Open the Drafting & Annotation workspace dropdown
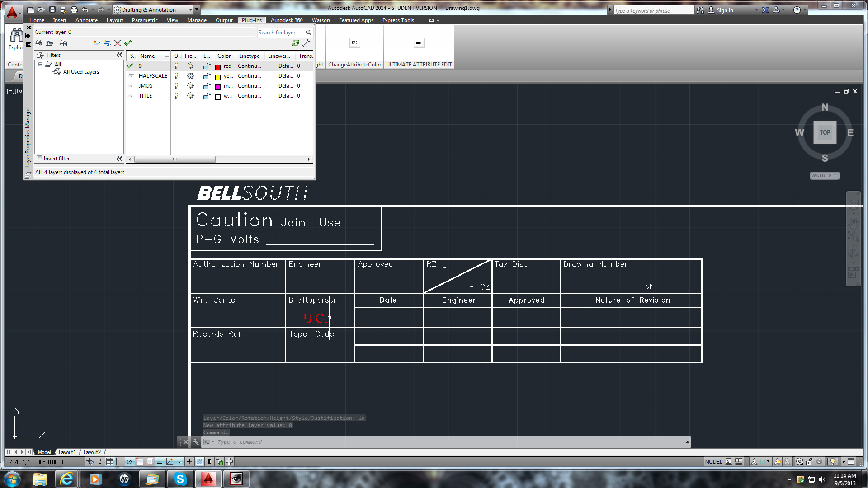868x488 pixels. click(190, 9)
